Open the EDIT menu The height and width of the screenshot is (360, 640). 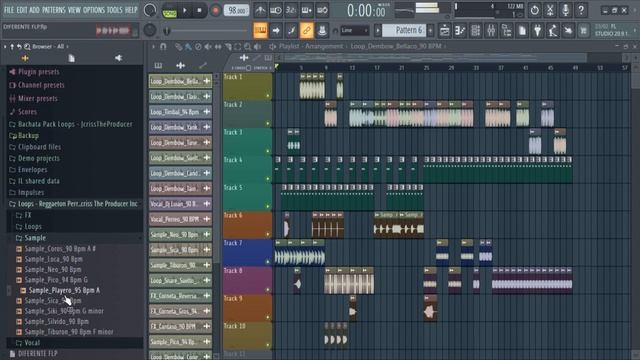[x=22, y=10]
